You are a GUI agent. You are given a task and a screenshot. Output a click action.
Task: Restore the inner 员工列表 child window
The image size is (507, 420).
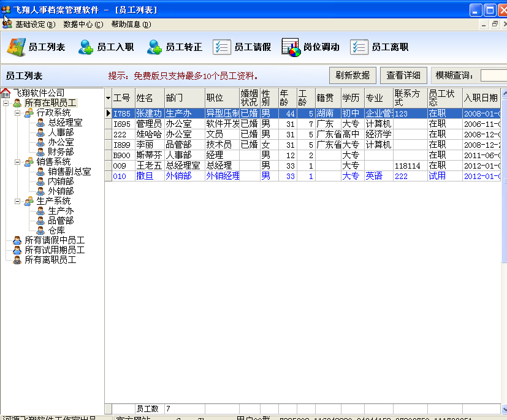495,25
